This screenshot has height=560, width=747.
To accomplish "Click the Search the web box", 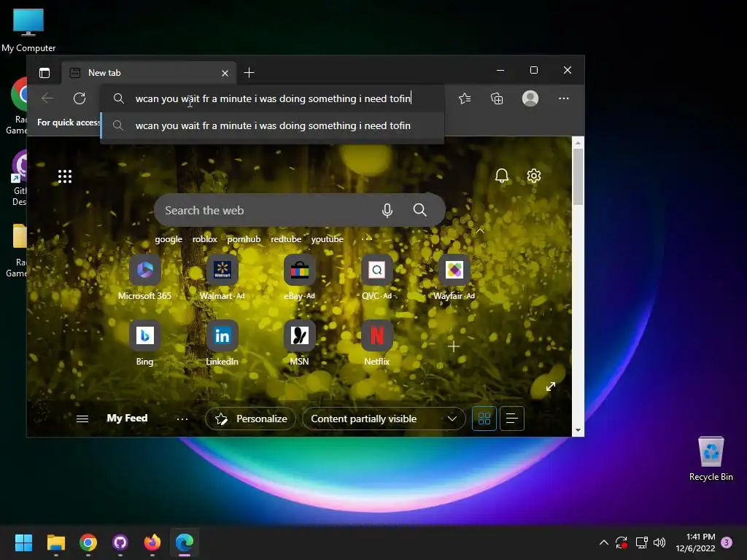I will [x=299, y=210].
